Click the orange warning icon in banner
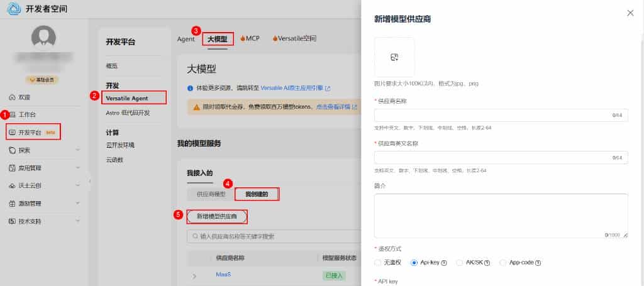 [x=196, y=107]
